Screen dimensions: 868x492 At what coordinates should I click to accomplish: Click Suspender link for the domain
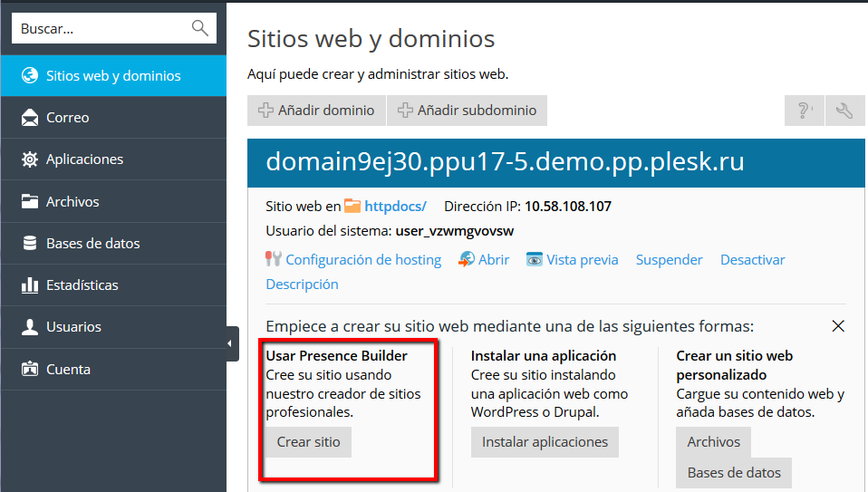tap(669, 260)
